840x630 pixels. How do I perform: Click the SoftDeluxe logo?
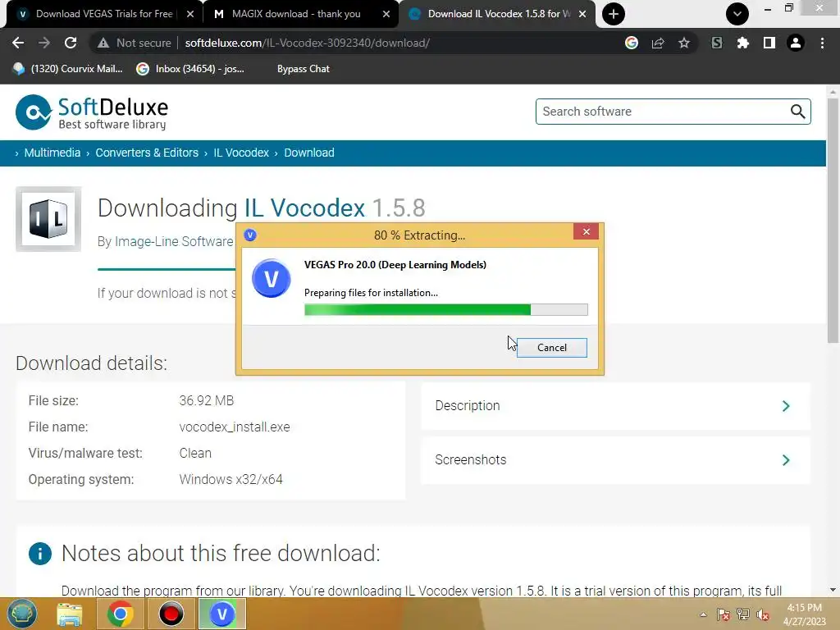click(x=92, y=112)
